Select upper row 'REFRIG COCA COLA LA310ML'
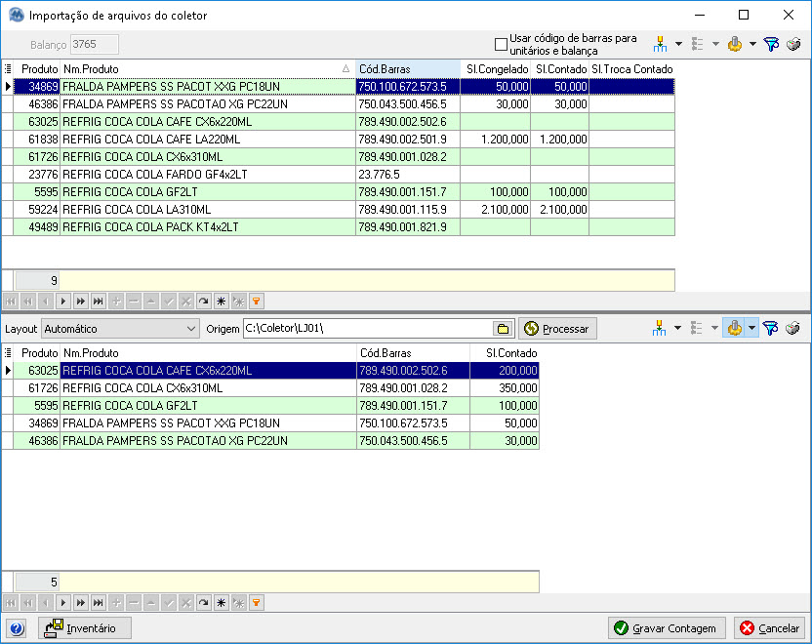The image size is (812, 644). click(344, 210)
